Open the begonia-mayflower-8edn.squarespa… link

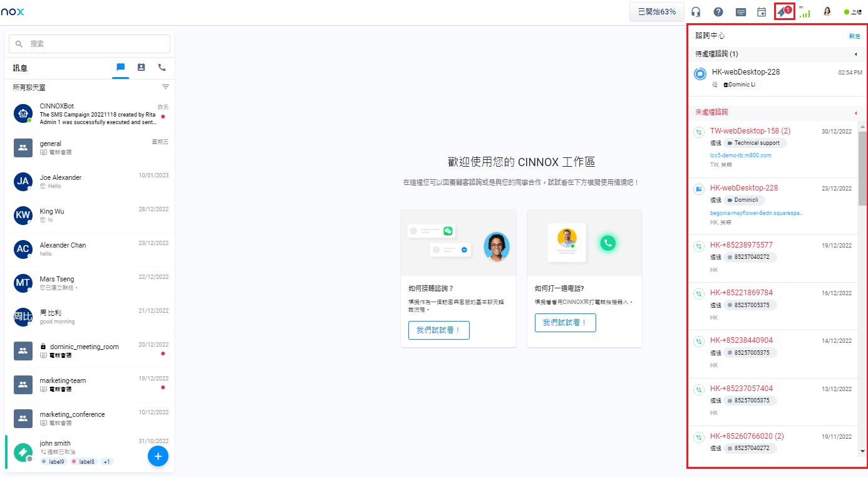757,213
